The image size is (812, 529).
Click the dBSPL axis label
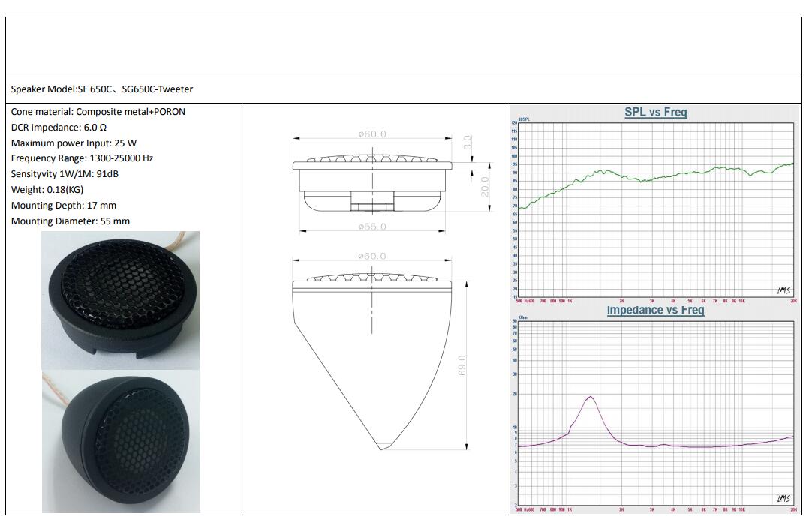tap(524, 119)
